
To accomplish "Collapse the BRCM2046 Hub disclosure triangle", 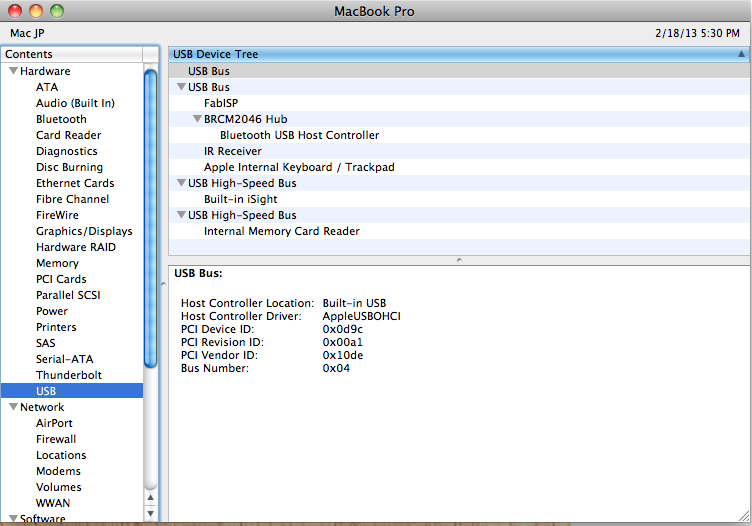I will (197, 119).
